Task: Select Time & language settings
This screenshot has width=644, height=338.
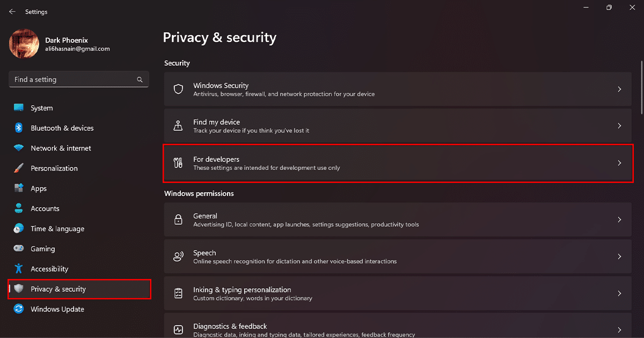Action: click(x=56, y=229)
